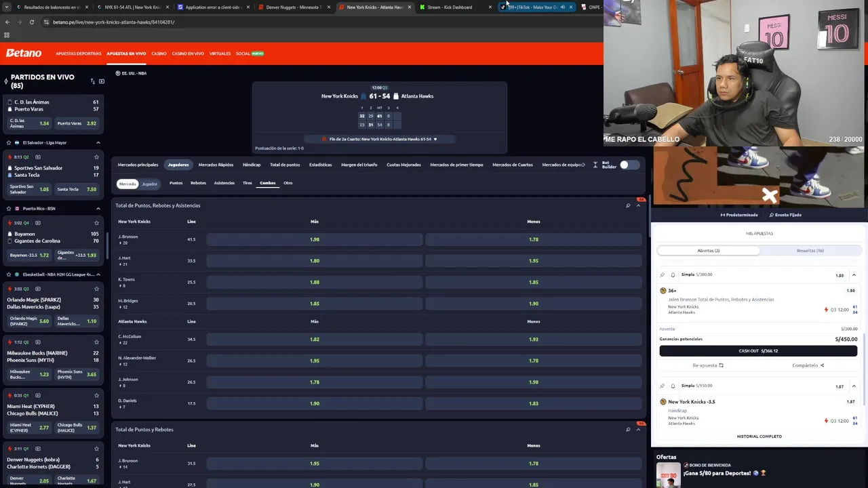
Task: Open the Bono de Bienvenida offer thumbnail
Action: click(x=668, y=475)
